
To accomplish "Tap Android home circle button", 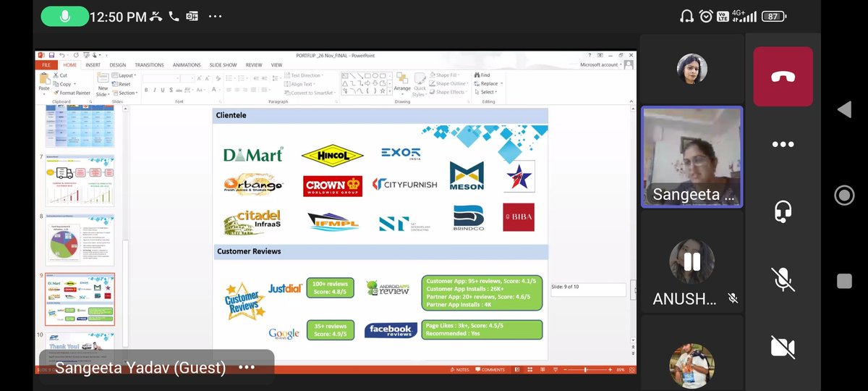I will tap(844, 195).
